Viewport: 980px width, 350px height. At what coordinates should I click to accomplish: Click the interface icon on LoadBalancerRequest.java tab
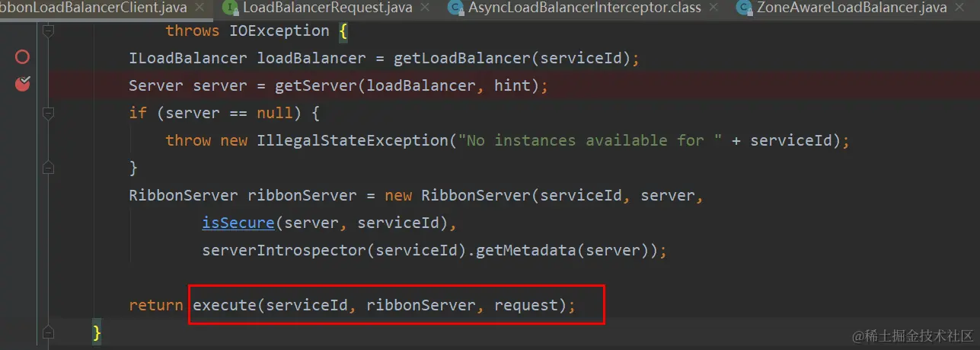click(x=229, y=8)
